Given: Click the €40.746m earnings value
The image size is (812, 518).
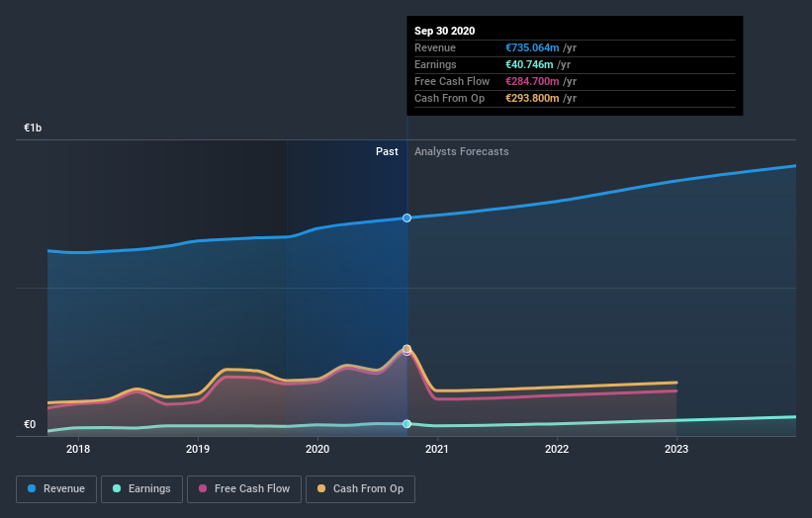Looking at the screenshot, I should [529, 64].
